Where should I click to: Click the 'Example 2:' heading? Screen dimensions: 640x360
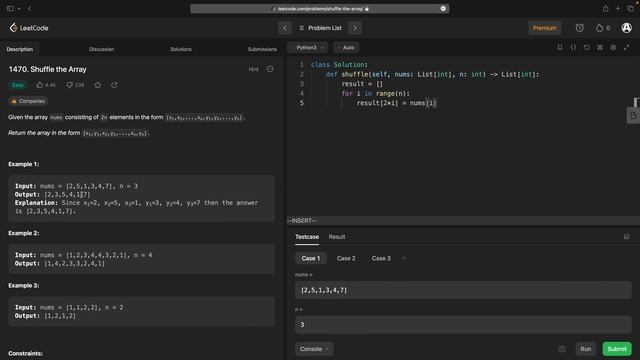[24, 233]
